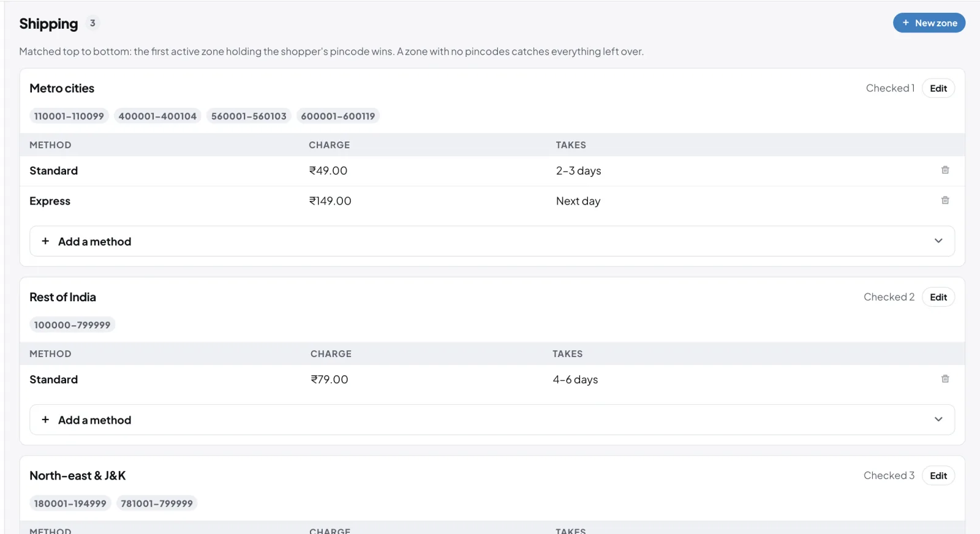Click the 4–6 days delivery time

click(x=575, y=380)
